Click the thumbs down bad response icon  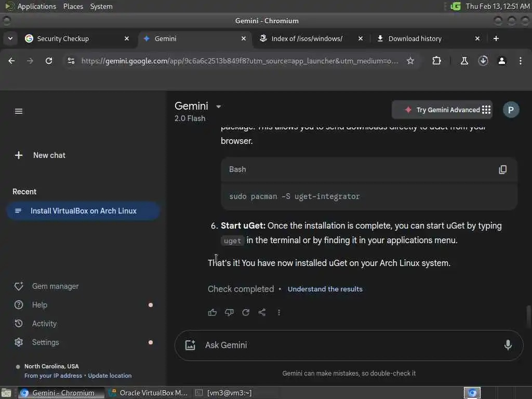point(229,312)
